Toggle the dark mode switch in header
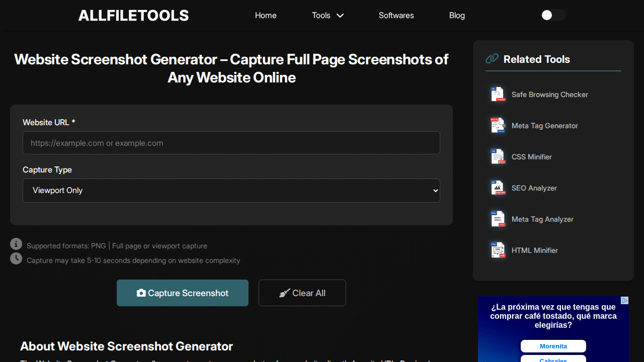 [x=553, y=15]
